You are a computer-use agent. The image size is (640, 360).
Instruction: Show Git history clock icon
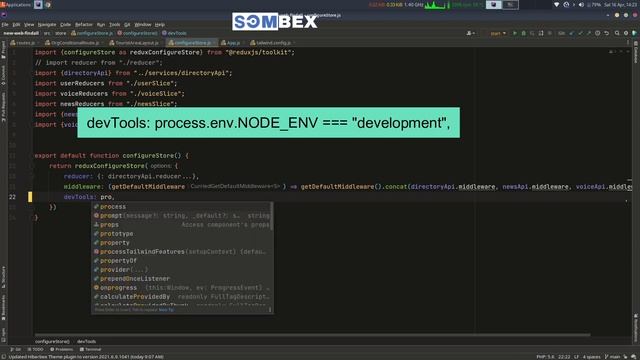(x=598, y=33)
